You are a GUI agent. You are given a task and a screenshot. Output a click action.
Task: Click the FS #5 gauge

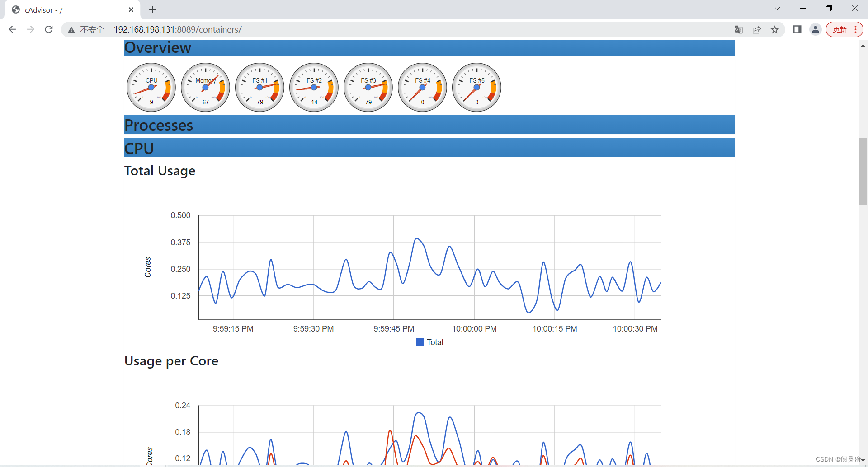click(x=477, y=87)
